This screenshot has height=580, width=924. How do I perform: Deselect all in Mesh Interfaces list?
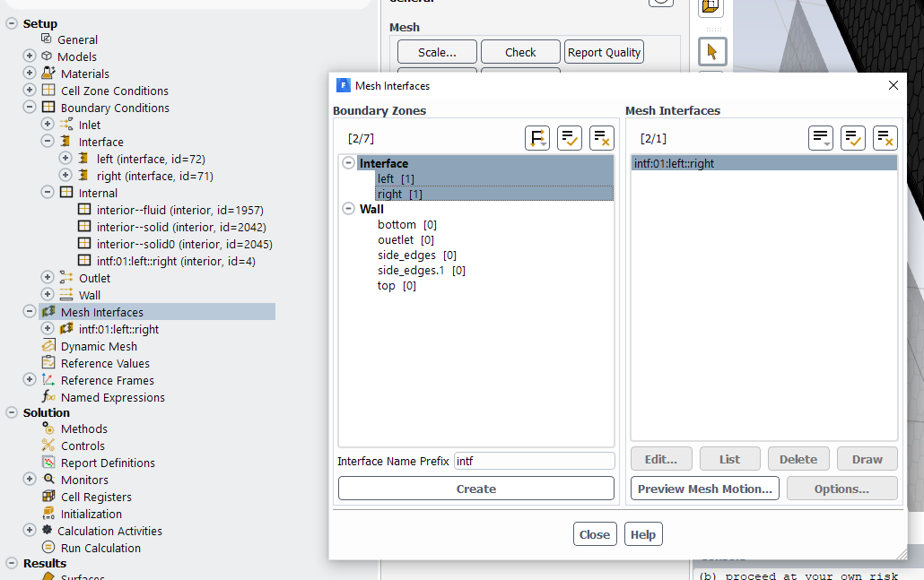[885, 138]
